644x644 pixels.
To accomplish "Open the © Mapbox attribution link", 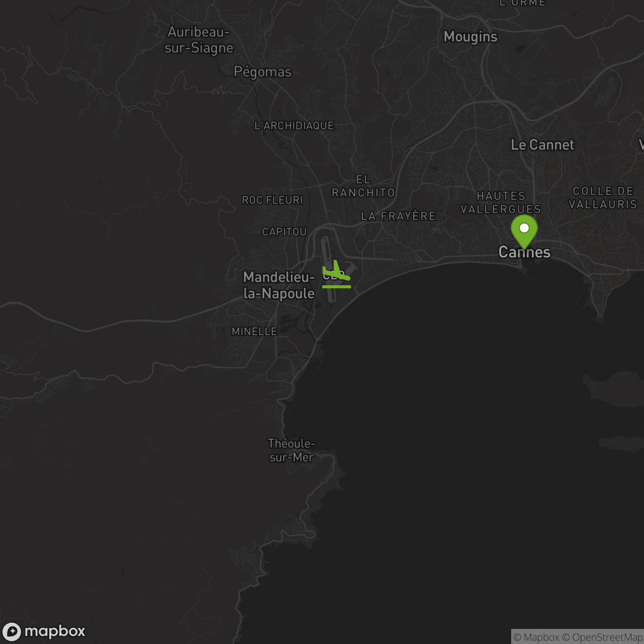I will pos(536,637).
